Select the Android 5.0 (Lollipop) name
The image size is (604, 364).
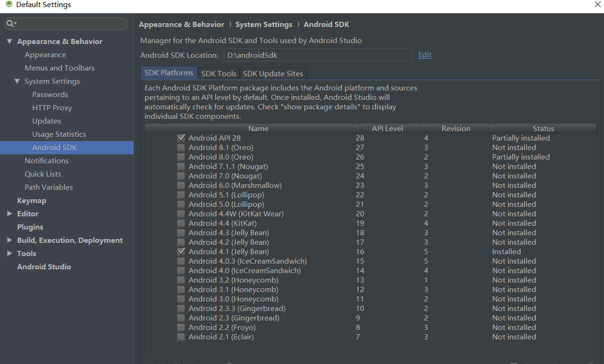(226, 204)
